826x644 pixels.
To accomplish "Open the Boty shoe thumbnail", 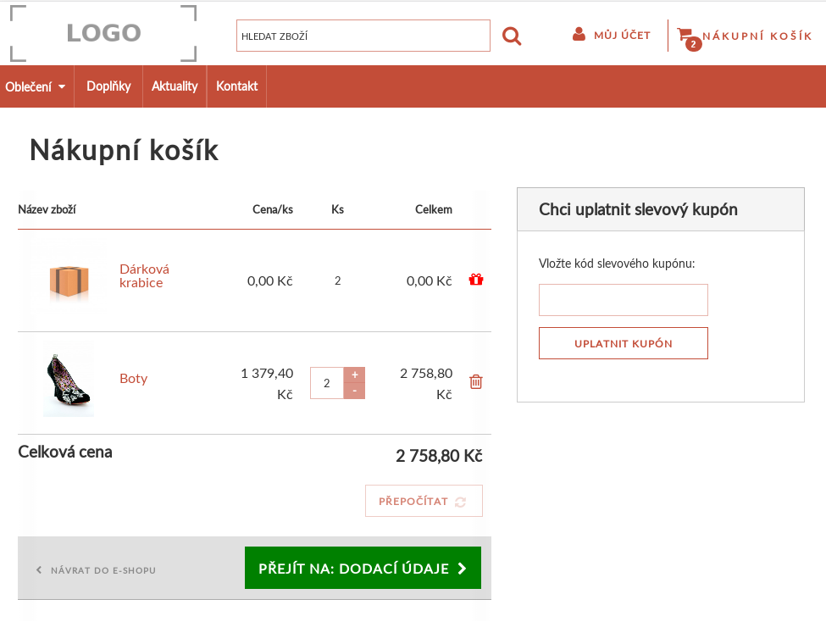I will pos(69,380).
